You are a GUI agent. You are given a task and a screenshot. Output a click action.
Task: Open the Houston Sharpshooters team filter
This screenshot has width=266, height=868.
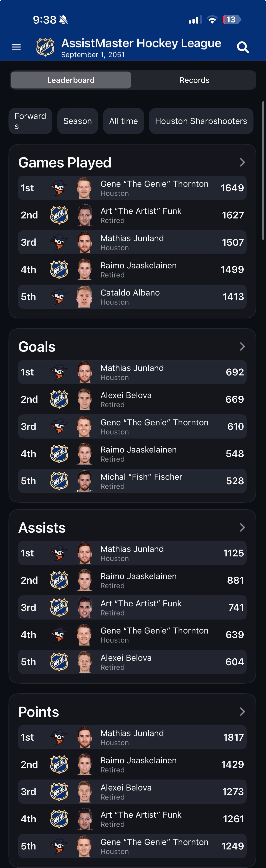(x=201, y=121)
